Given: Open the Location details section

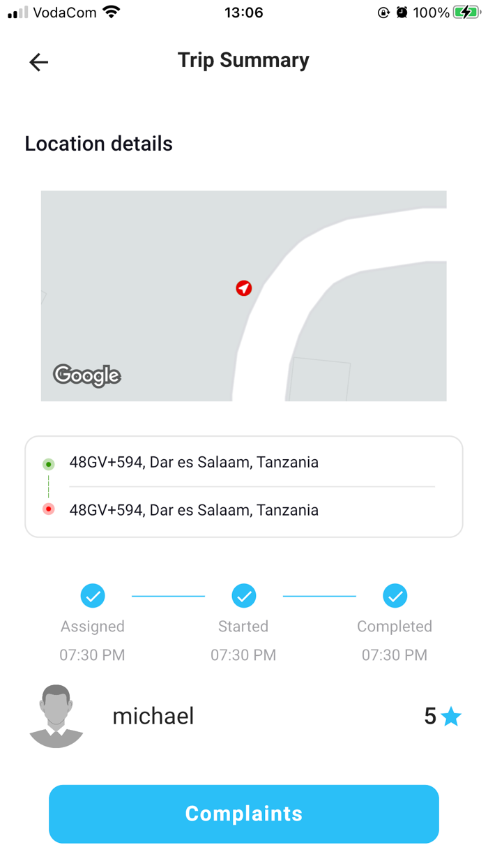Looking at the screenshot, I should click(x=98, y=144).
